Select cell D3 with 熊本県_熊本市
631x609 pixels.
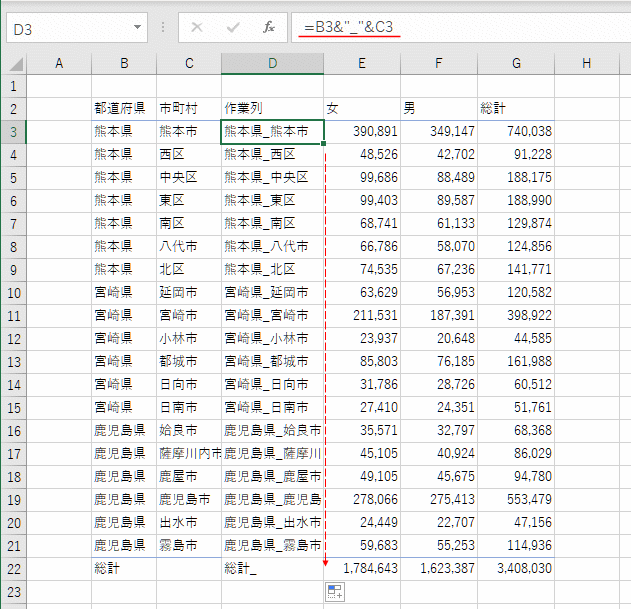coord(272,132)
